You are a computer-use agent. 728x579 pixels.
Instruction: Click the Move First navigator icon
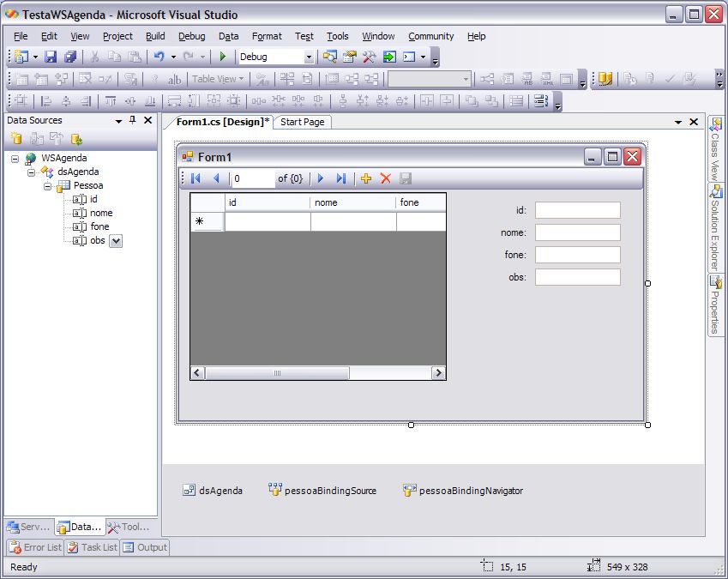coord(196,178)
